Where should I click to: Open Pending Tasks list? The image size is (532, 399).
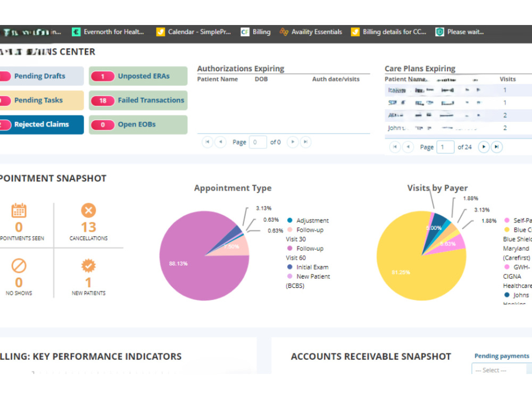pos(41,101)
